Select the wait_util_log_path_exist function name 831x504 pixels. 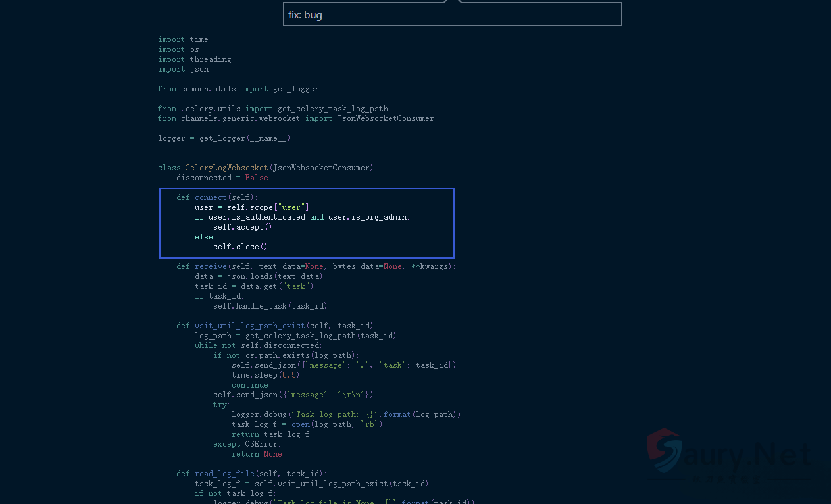249,325
